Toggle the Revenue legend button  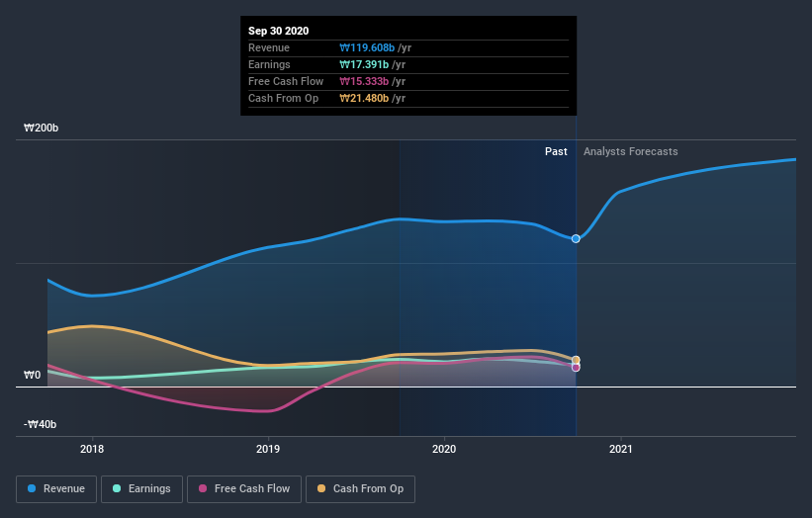click(56, 489)
